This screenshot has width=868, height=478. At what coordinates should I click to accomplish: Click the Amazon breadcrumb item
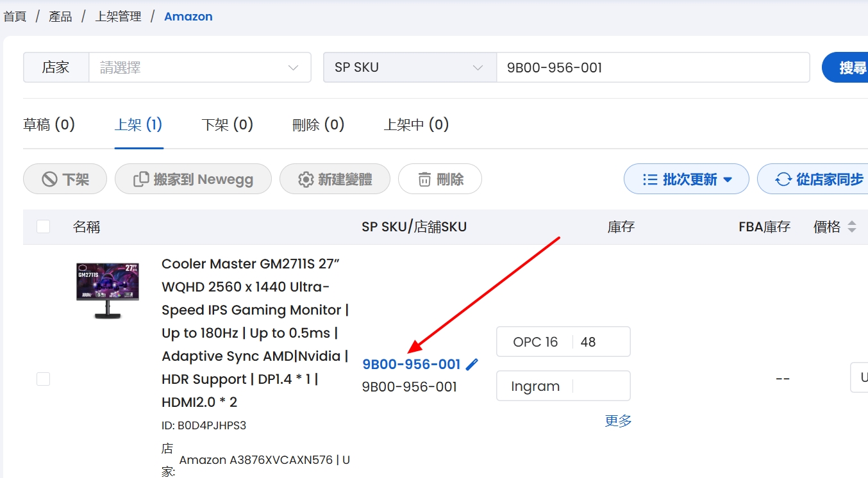pos(188,17)
